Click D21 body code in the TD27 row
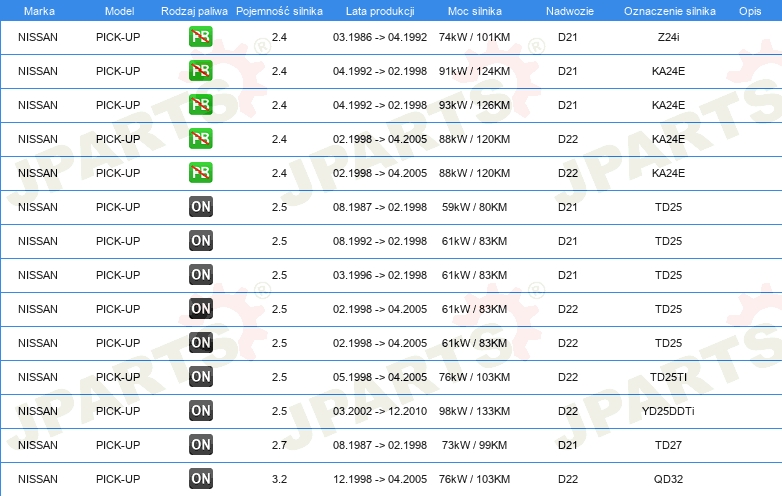782x496 pixels. pos(568,445)
